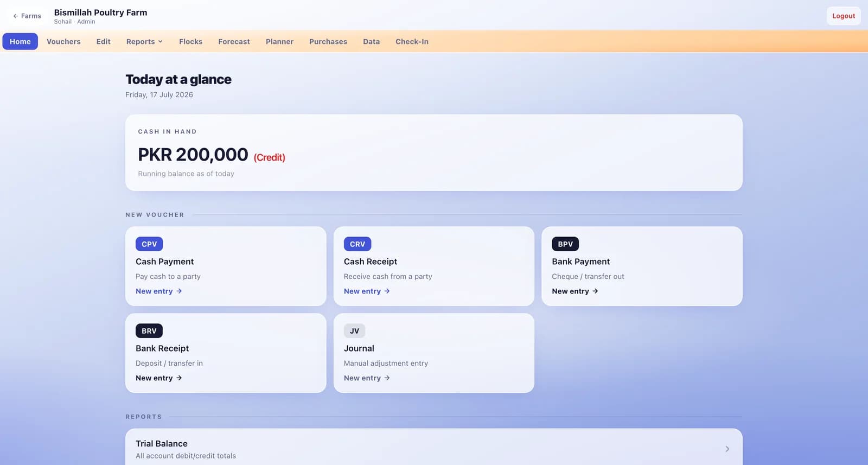Viewport: 868px width, 465px height.
Task: Click 'Running balance as of today' text
Action: click(186, 174)
